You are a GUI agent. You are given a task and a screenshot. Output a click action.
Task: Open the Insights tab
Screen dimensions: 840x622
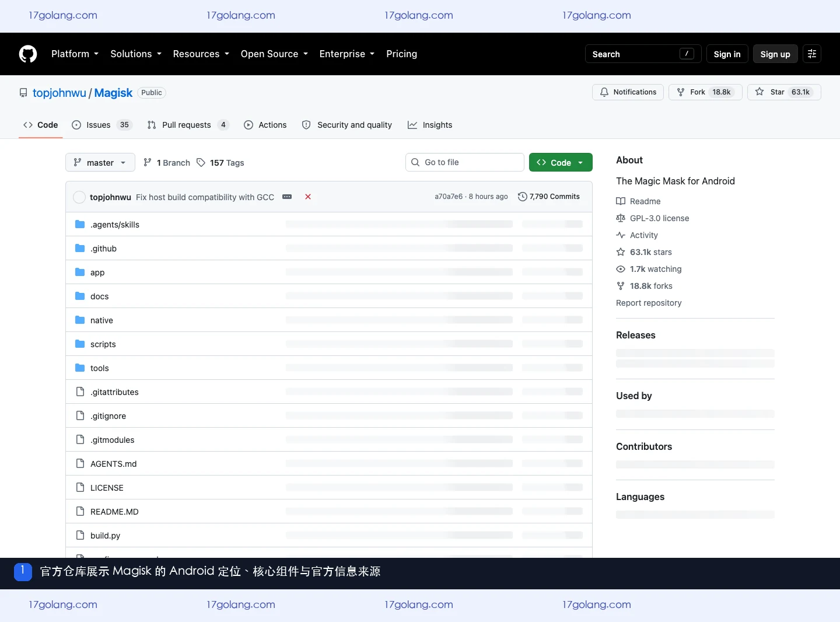(430, 125)
